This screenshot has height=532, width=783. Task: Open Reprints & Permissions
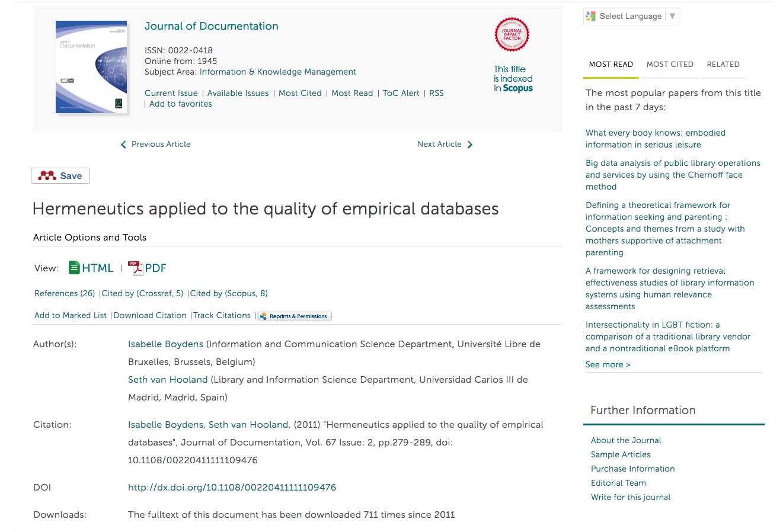point(295,315)
